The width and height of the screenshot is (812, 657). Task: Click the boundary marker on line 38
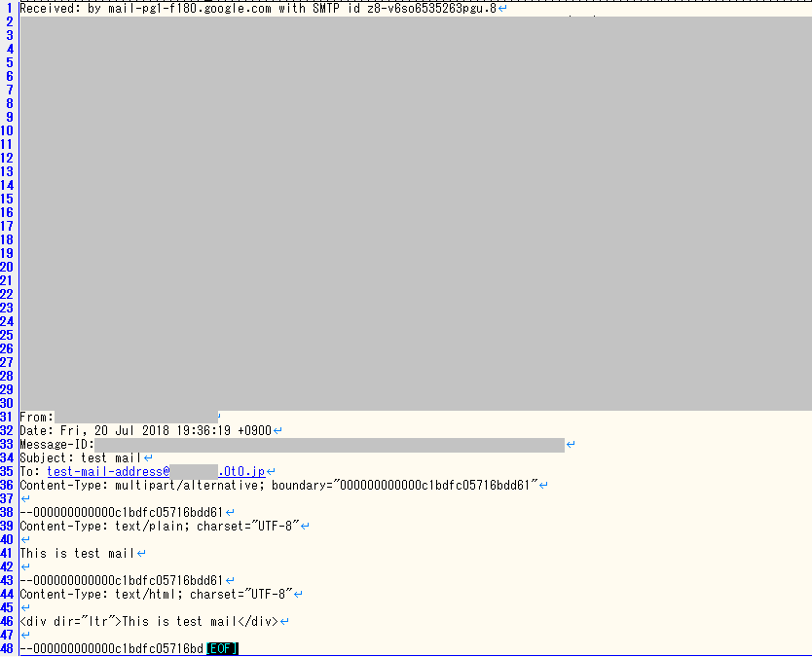121,513
